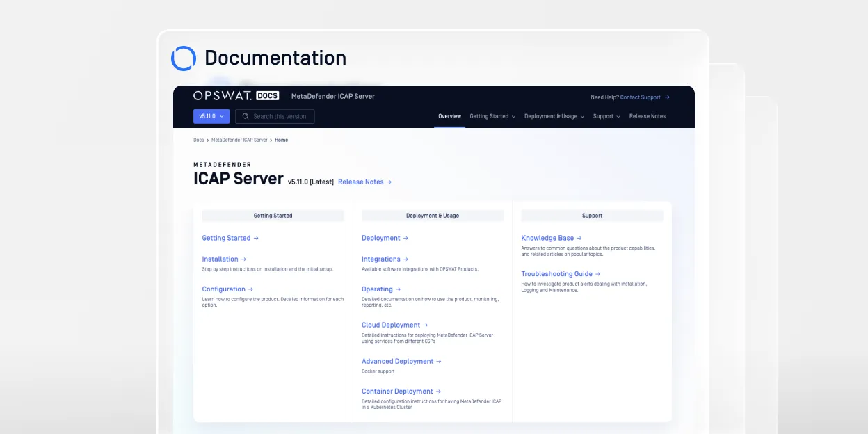
Task: Click the search magnifier icon
Action: click(245, 116)
